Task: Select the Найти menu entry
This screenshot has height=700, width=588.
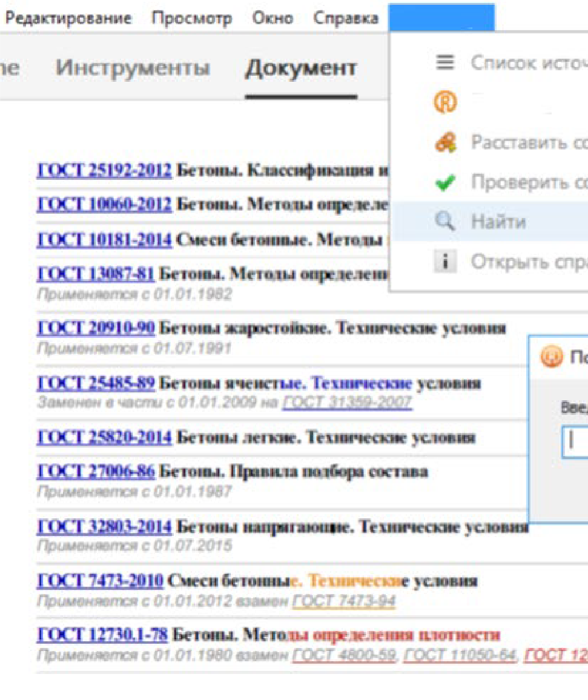Action: point(489,221)
